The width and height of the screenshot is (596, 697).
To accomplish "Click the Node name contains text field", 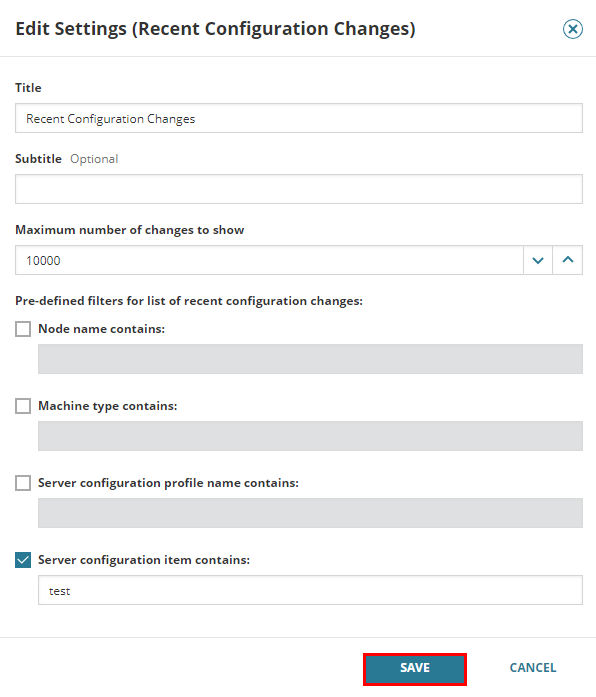I will coord(310,359).
